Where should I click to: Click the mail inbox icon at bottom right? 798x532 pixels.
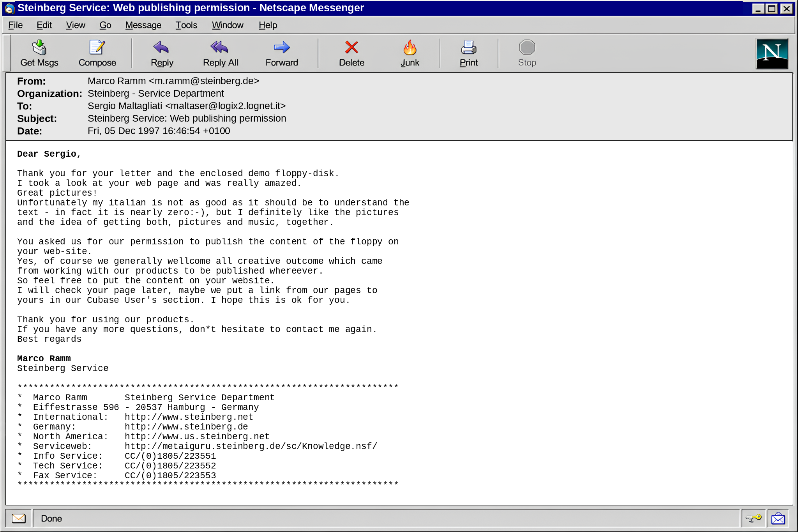(x=778, y=518)
